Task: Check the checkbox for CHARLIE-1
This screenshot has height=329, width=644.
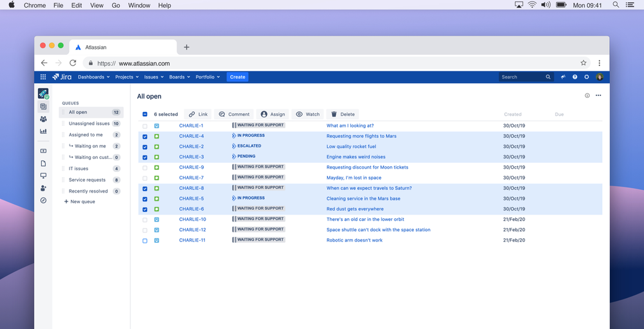Action: [145, 126]
